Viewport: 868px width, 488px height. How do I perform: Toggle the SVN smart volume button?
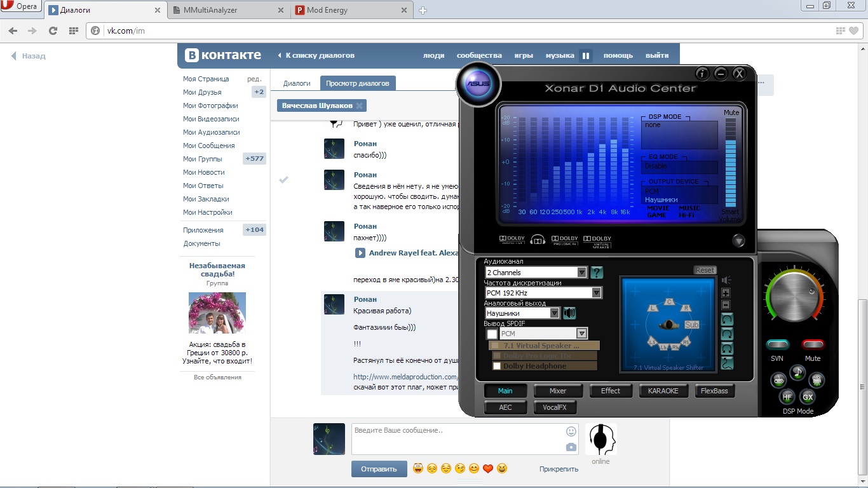777,344
